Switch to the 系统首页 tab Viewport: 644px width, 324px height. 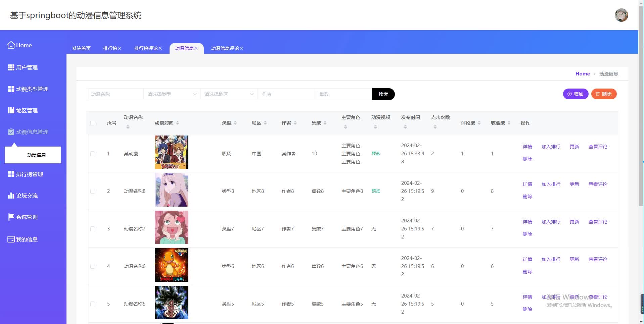point(81,48)
